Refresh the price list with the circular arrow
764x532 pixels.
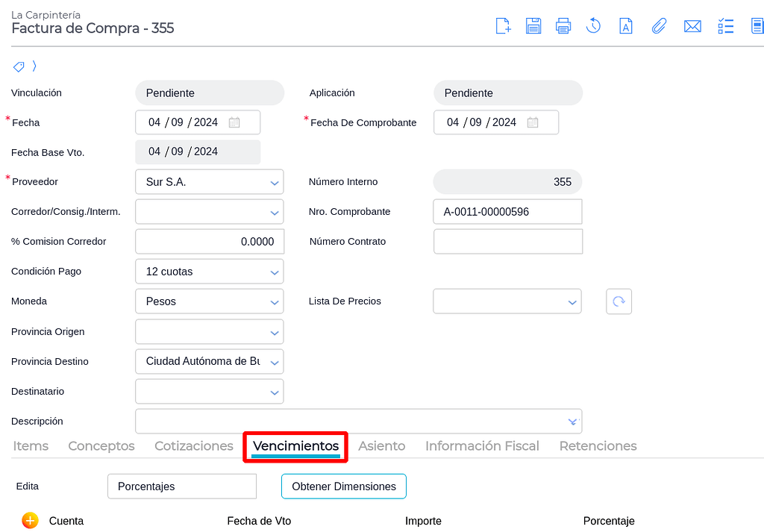[x=619, y=301]
